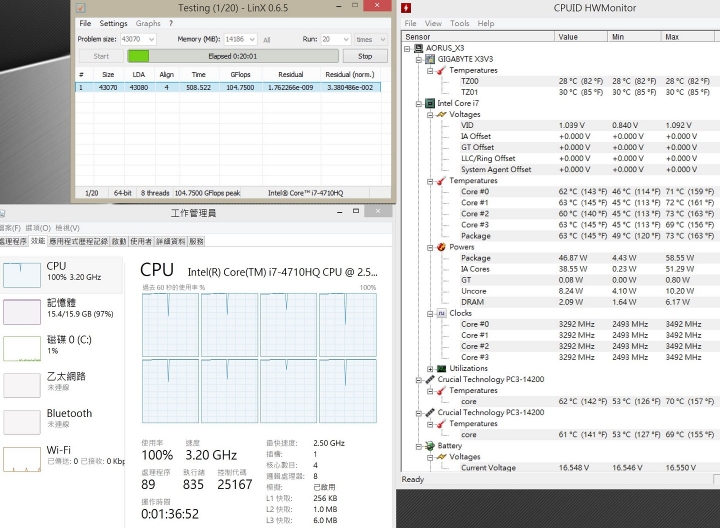This screenshot has height=528, width=720.
Task: Open LinX File menu
Action: (x=85, y=23)
